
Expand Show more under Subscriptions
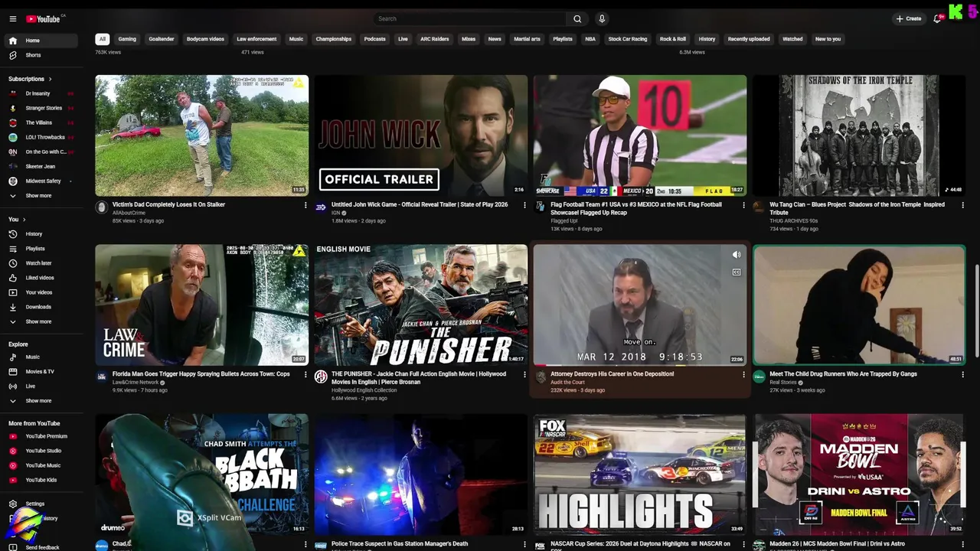41,196
